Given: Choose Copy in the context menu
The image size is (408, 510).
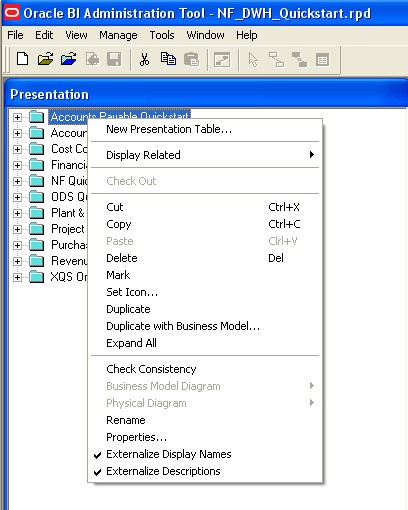Looking at the screenshot, I should pyautogui.click(x=205, y=224).
